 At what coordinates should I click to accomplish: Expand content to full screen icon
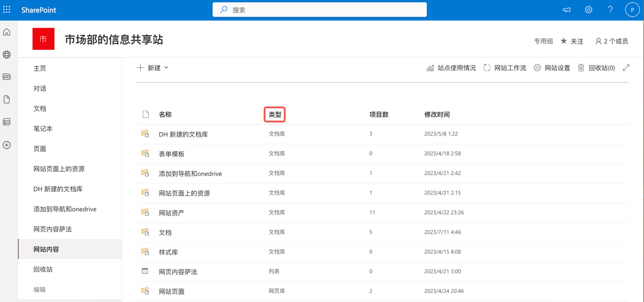pyautogui.click(x=626, y=68)
